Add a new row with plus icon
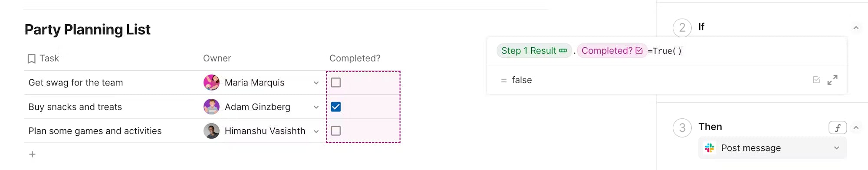The image size is (868, 170). (x=32, y=154)
